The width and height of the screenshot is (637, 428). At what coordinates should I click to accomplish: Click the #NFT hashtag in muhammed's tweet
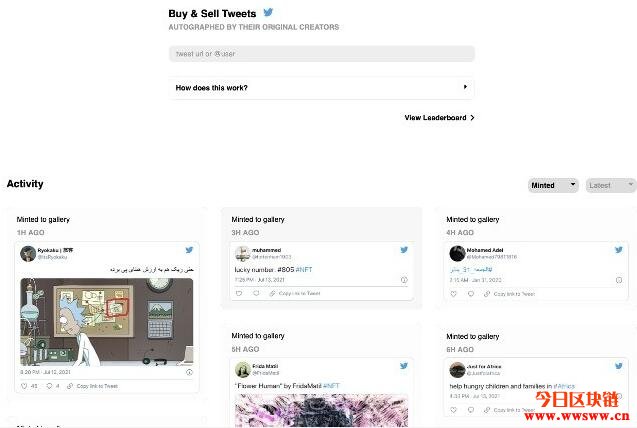pos(304,270)
